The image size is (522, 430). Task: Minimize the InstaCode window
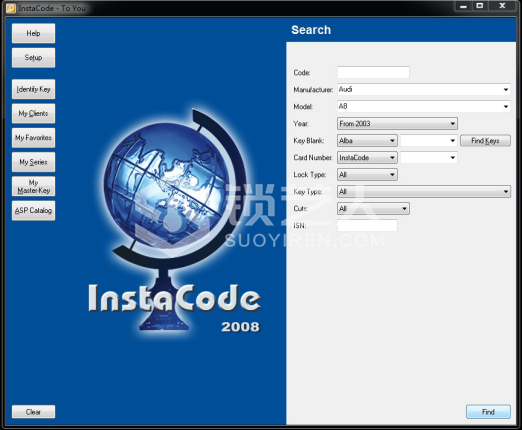[463, 6]
